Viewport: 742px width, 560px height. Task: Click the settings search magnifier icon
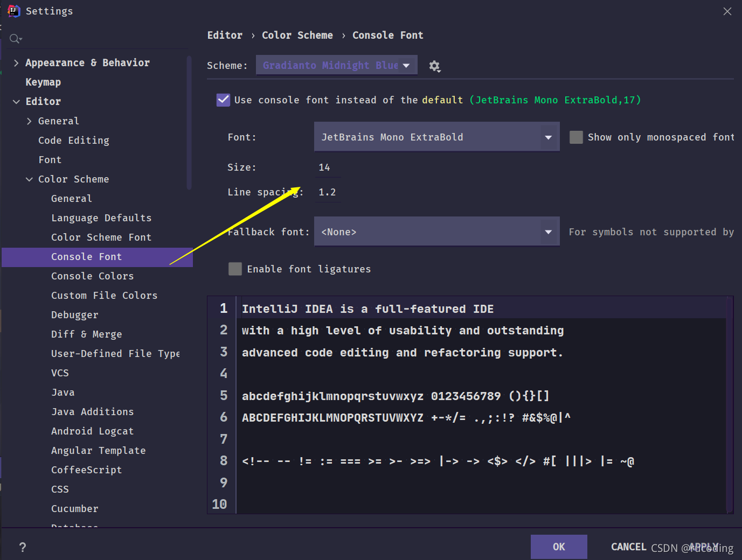coord(15,39)
